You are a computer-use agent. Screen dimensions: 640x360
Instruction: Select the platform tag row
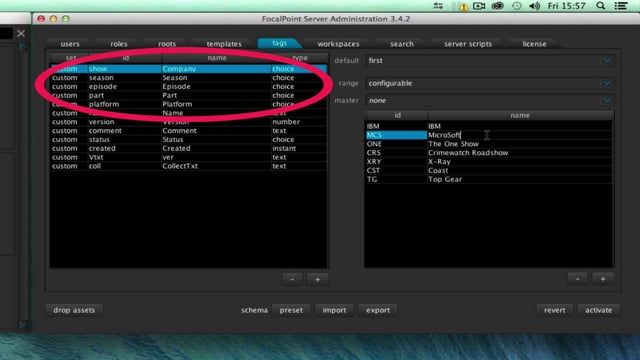click(x=188, y=104)
